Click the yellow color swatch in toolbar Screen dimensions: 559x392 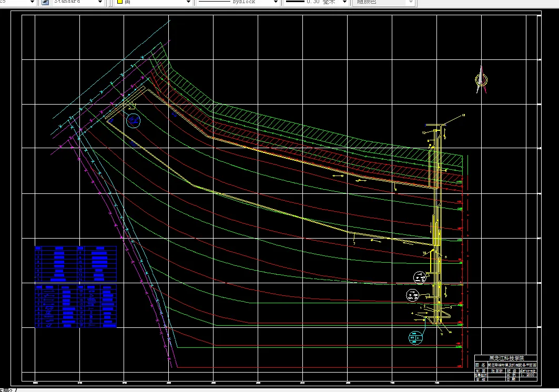click(x=119, y=2)
